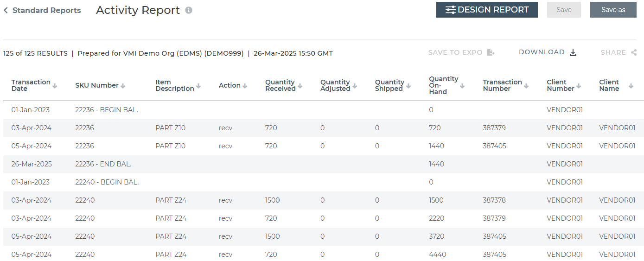Sort Client Number column arrow
The image size is (644, 261).
point(579,86)
